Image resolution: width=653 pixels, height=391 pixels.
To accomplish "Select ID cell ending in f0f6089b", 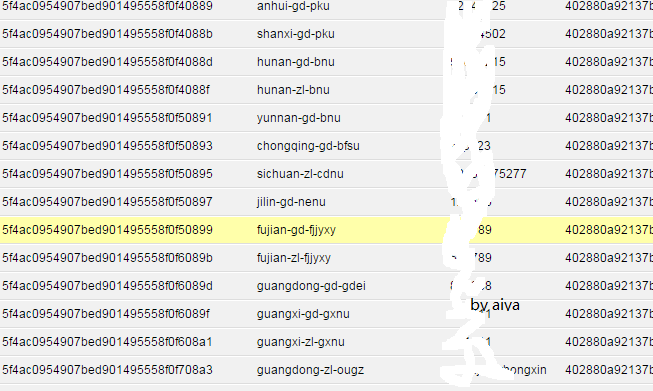I will [x=107, y=258].
